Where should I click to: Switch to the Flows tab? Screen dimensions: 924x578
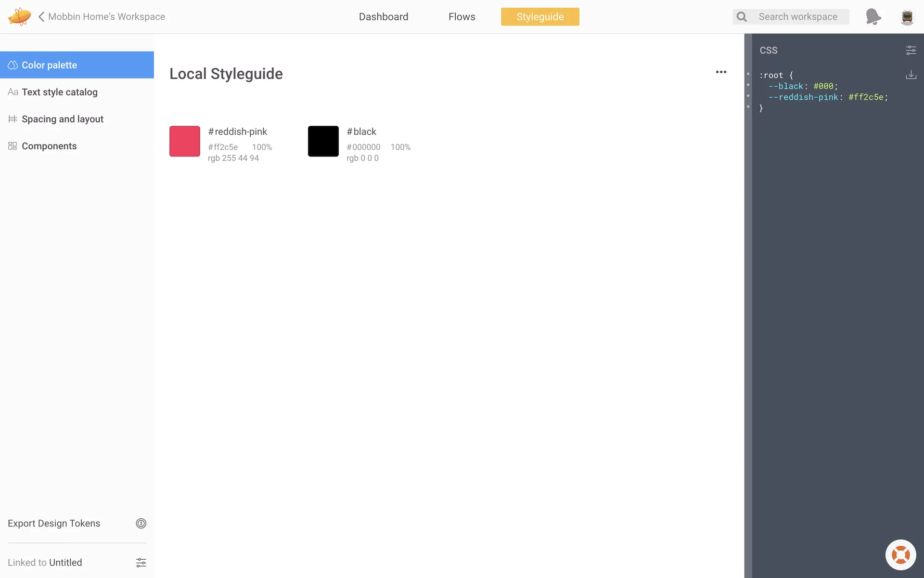(x=462, y=17)
